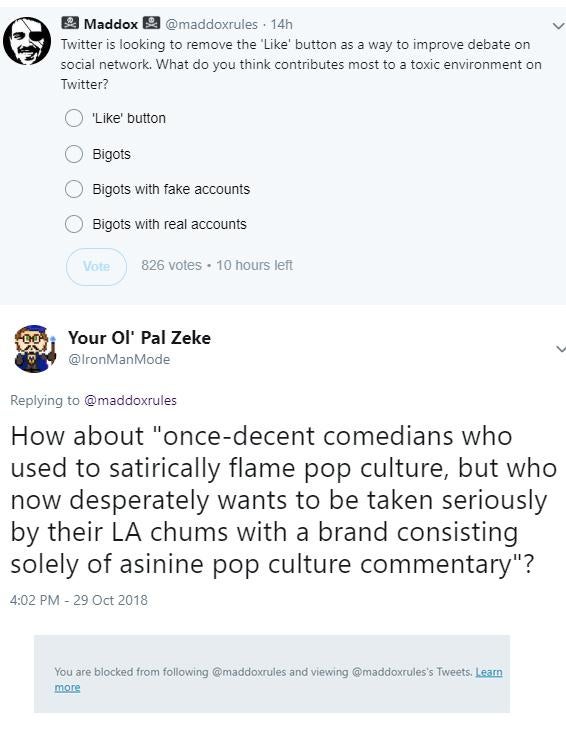Click the 826 votes poll count text
This screenshot has height=729, width=566.
tap(171, 265)
